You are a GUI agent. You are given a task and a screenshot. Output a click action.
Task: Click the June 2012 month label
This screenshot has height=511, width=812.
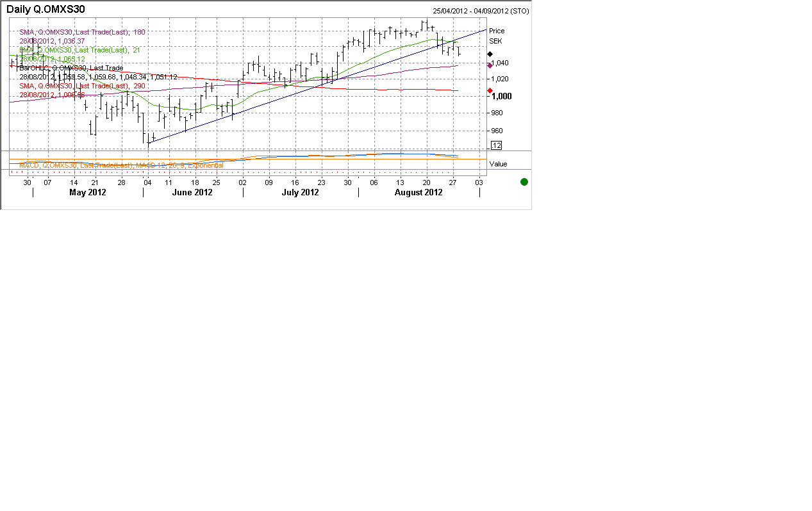[192, 193]
